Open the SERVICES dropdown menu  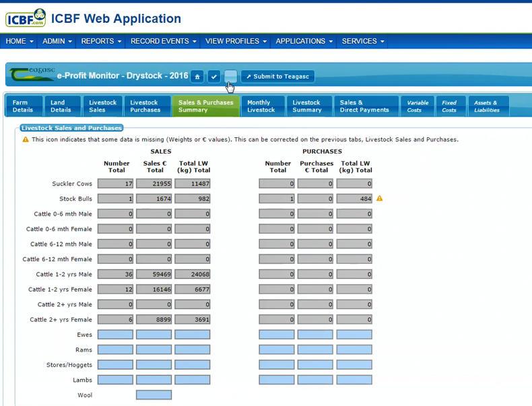pyautogui.click(x=363, y=41)
